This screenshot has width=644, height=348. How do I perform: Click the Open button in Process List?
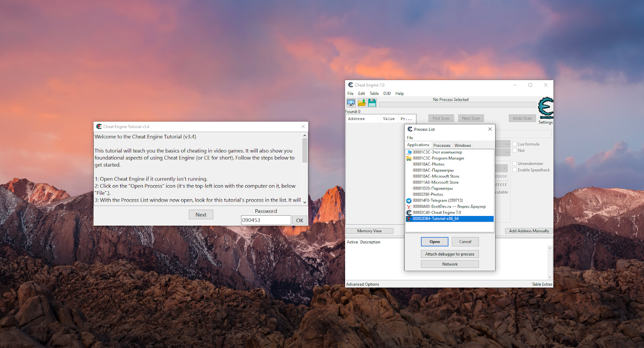click(x=435, y=242)
